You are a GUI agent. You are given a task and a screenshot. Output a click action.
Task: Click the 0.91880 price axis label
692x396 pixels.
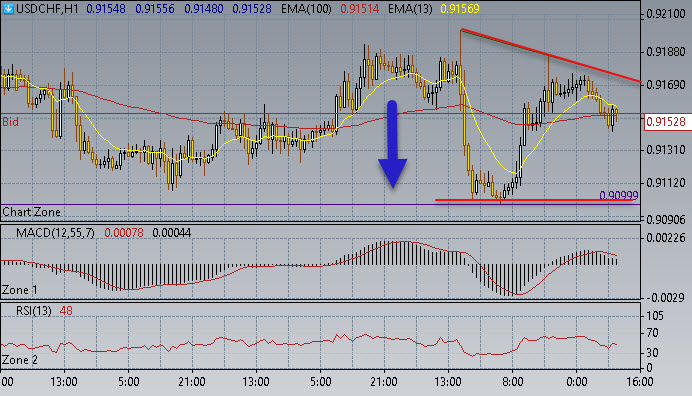666,52
